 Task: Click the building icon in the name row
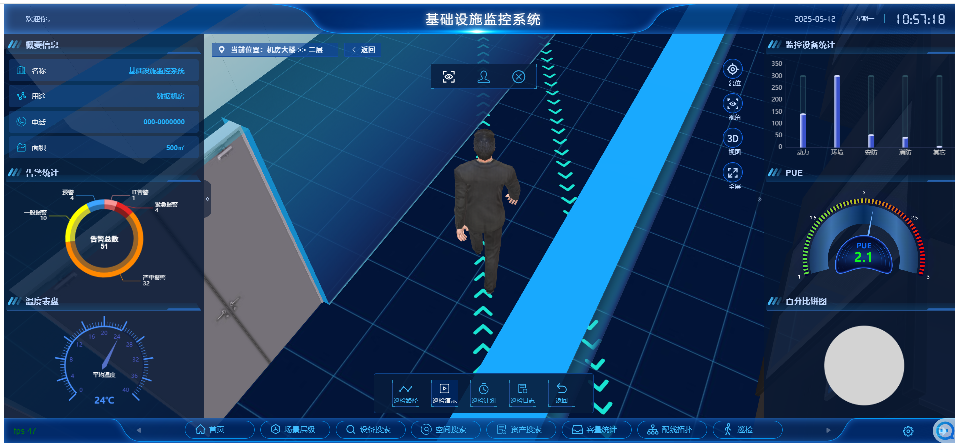pos(21,71)
